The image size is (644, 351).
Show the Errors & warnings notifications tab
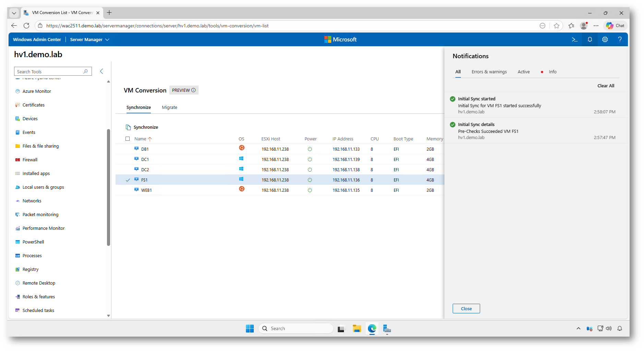[489, 72]
